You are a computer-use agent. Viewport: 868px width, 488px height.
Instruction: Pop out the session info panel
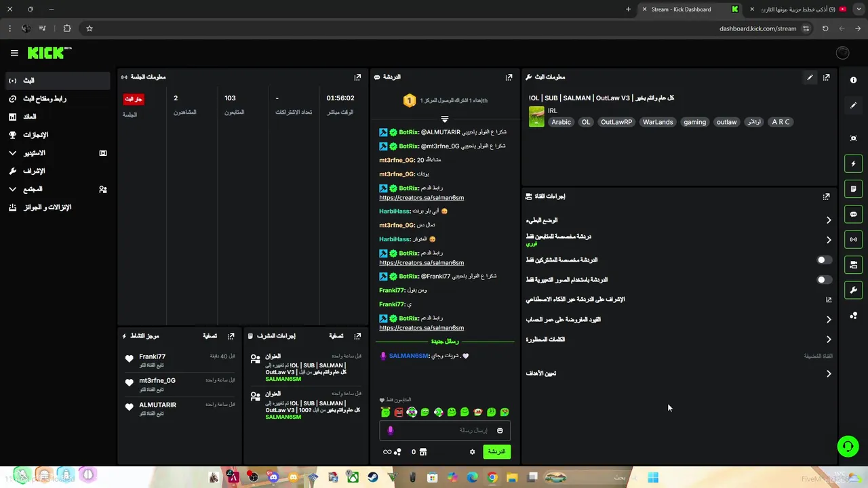pyautogui.click(x=357, y=77)
